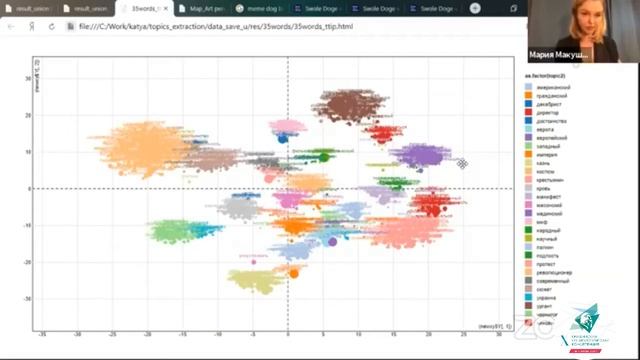Screen dimensions: 640x360
Task: Click the legend label 'миф'
Action: click(542, 222)
